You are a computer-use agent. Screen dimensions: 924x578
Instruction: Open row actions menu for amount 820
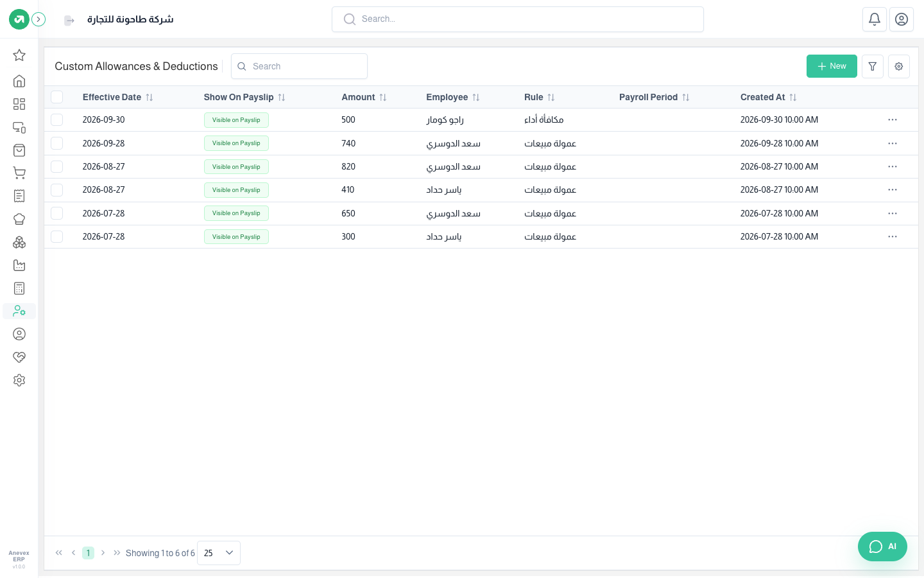click(x=893, y=167)
